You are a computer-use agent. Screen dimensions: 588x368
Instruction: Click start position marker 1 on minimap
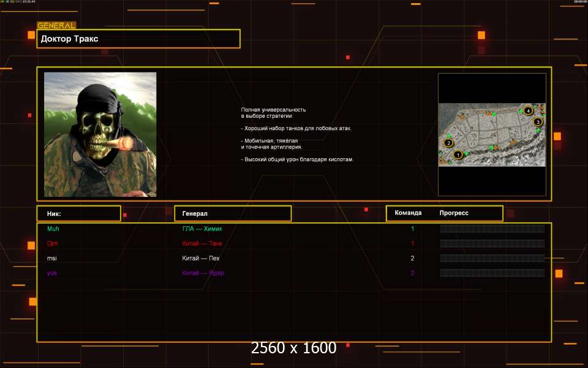pos(458,155)
